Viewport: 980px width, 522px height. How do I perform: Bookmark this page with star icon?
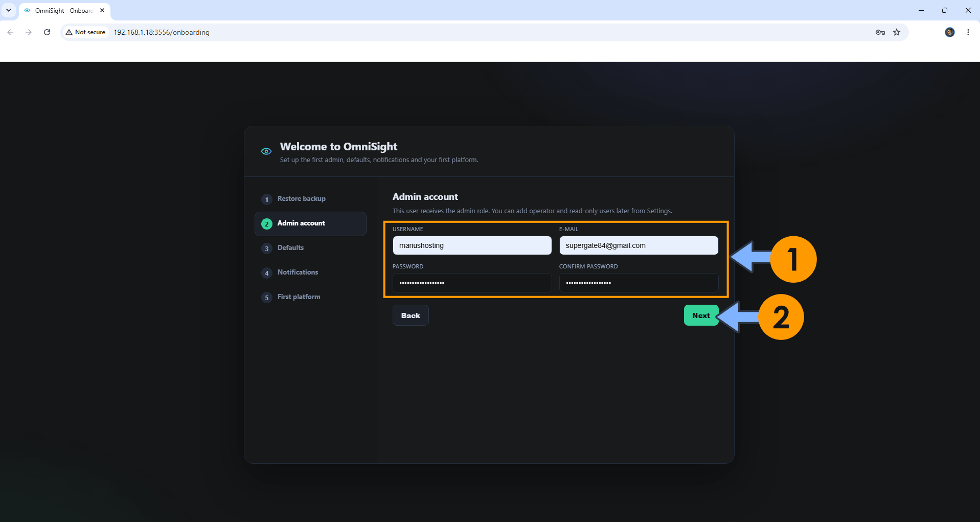[x=897, y=32]
